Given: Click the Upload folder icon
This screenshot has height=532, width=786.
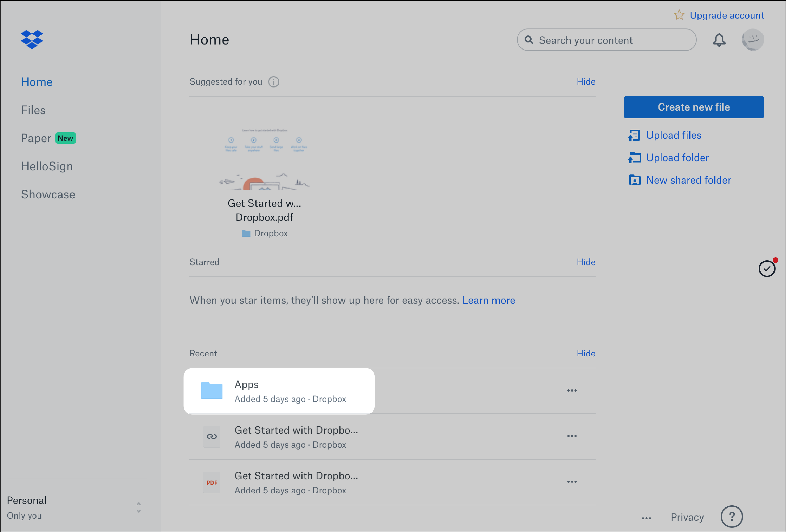Looking at the screenshot, I should coord(635,157).
